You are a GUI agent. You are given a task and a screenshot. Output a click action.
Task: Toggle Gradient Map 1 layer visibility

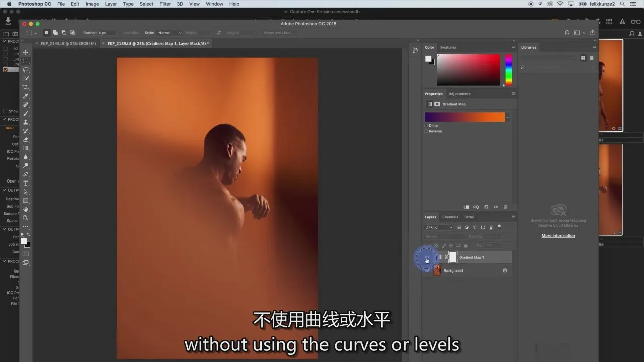pos(427,257)
